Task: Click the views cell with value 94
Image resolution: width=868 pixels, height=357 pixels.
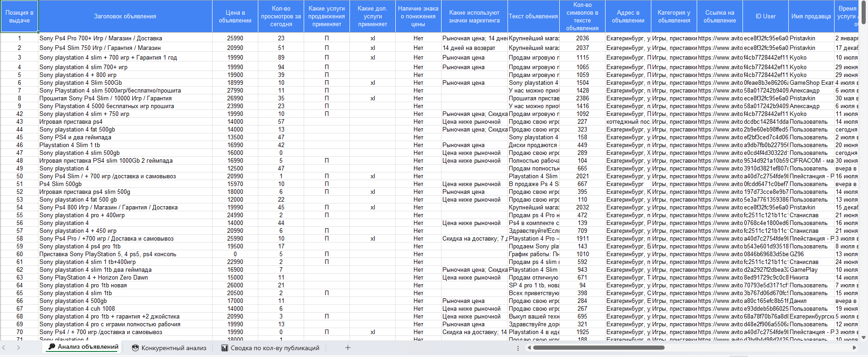Action: point(281,67)
